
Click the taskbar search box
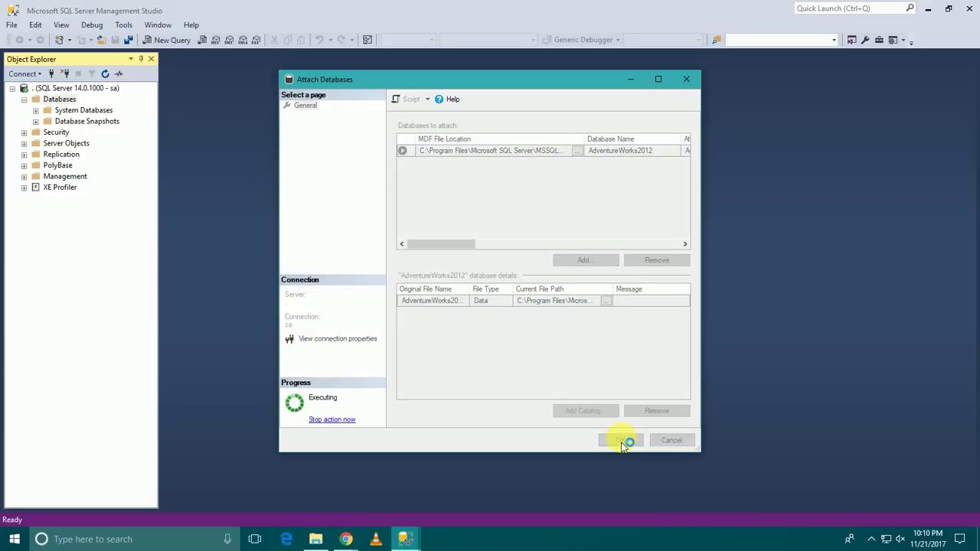[134, 539]
